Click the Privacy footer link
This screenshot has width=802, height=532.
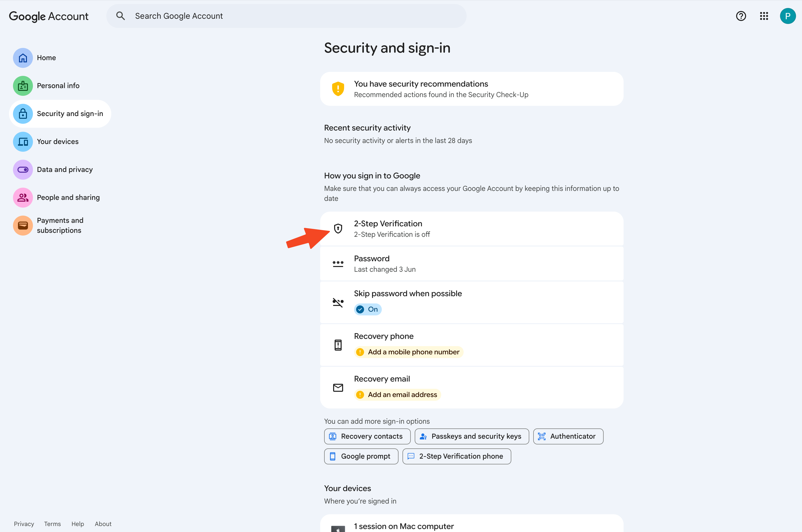24,524
